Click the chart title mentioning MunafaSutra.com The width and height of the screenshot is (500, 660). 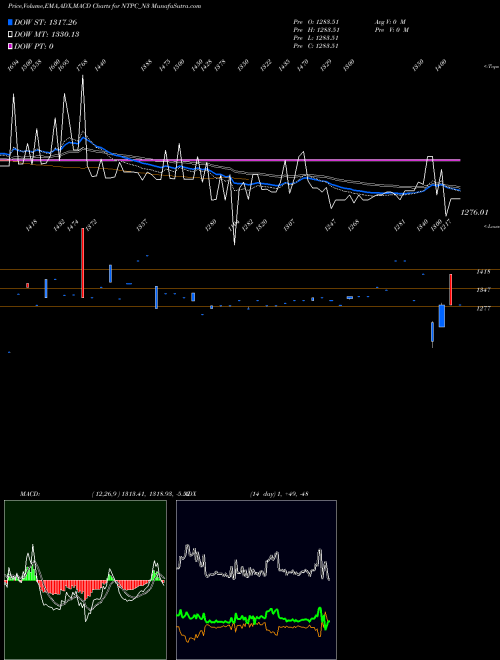(104, 6)
